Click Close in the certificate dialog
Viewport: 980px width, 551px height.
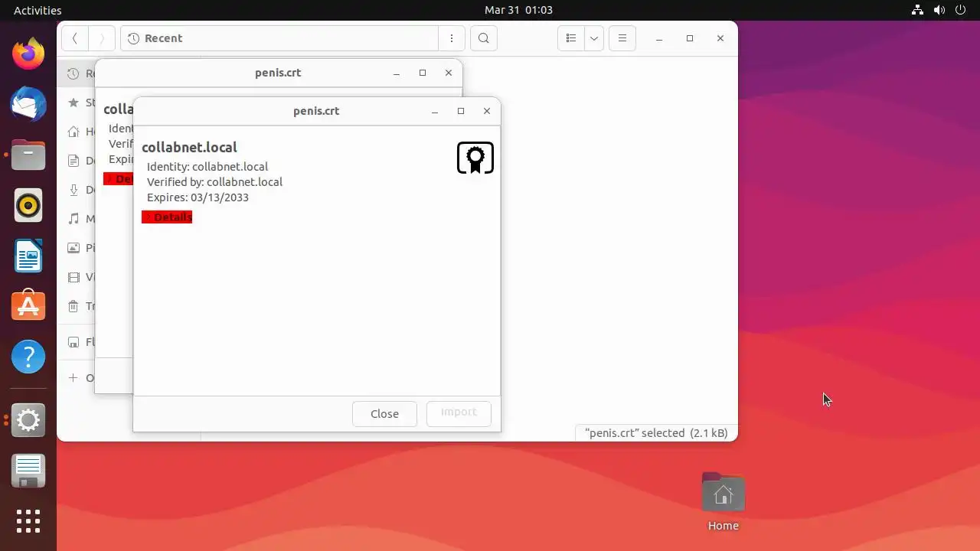pyautogui.click(x=384, y=414)
